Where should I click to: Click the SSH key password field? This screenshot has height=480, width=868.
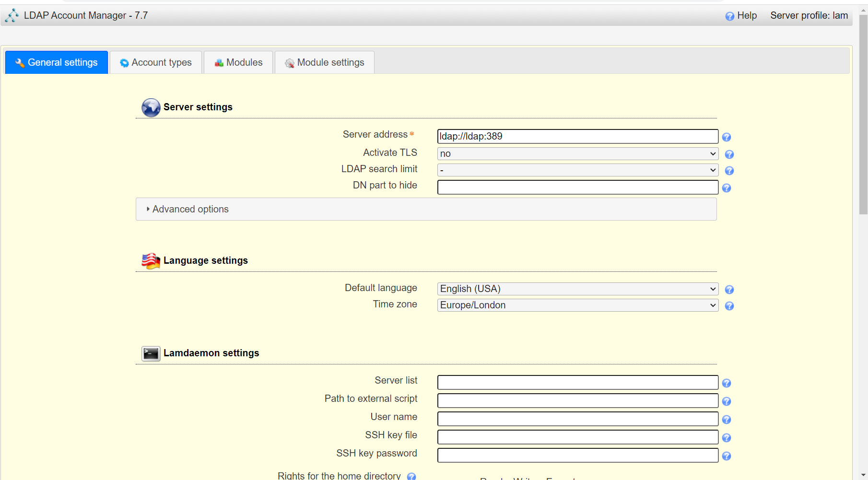click(x=578, y=455)
